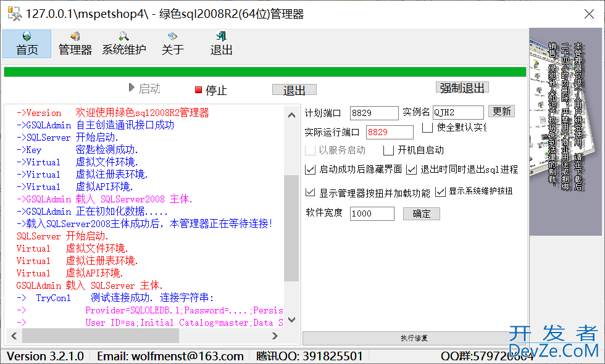Click the 退出 exit toolbar item
Screen dimensions: 605x364
(x=221, y=44)
